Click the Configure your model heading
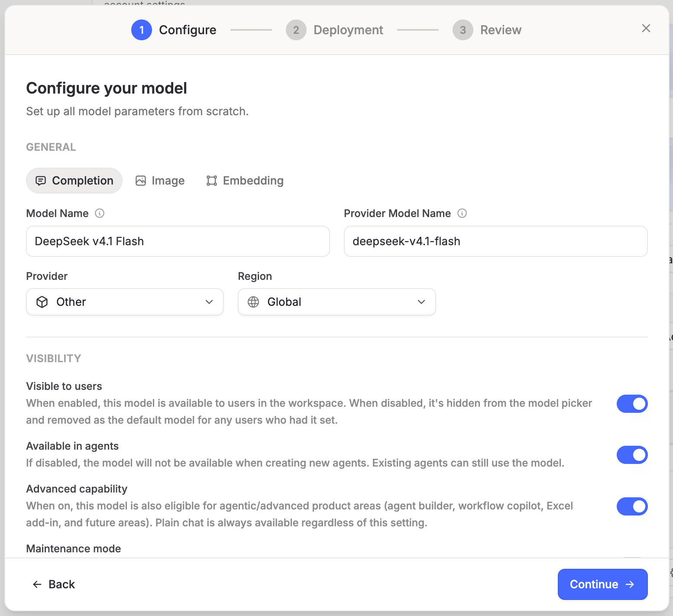This screenshot has width=673, height=616. [x=107, y=88]
